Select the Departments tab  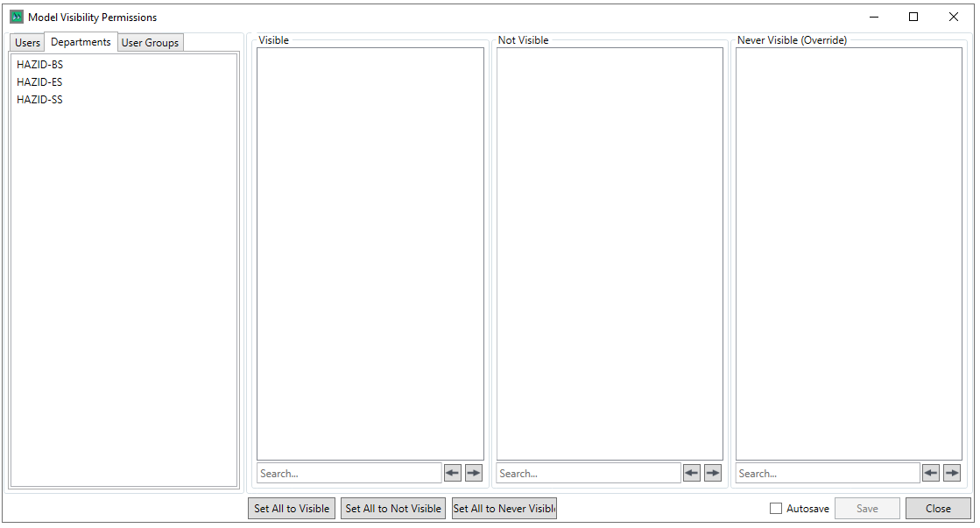[x=81, y=42]
